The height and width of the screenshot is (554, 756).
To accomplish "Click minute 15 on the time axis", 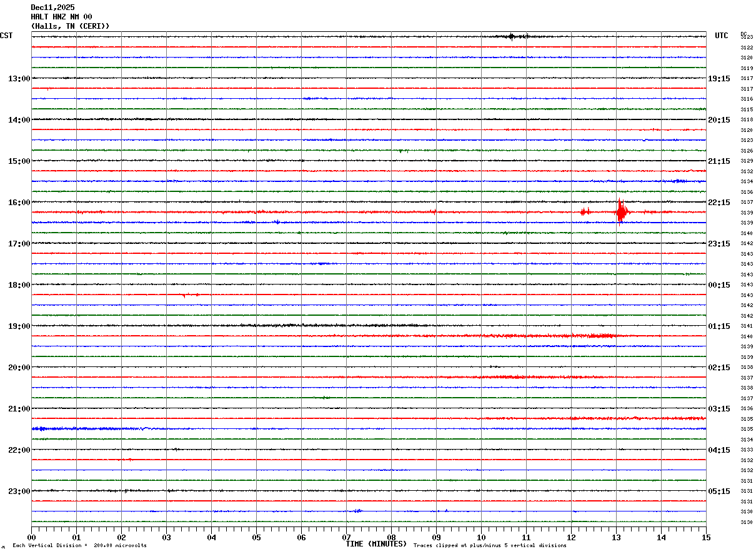I will pyautogui.click(x=706, y=537).
